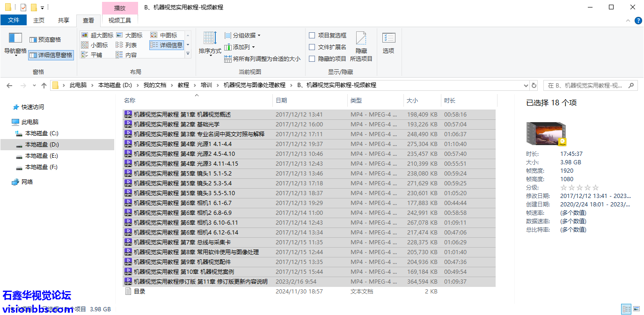This screenshot has width=644, height=315.
Task: Open the File (文件) menu tab
Action: [14, 20]
